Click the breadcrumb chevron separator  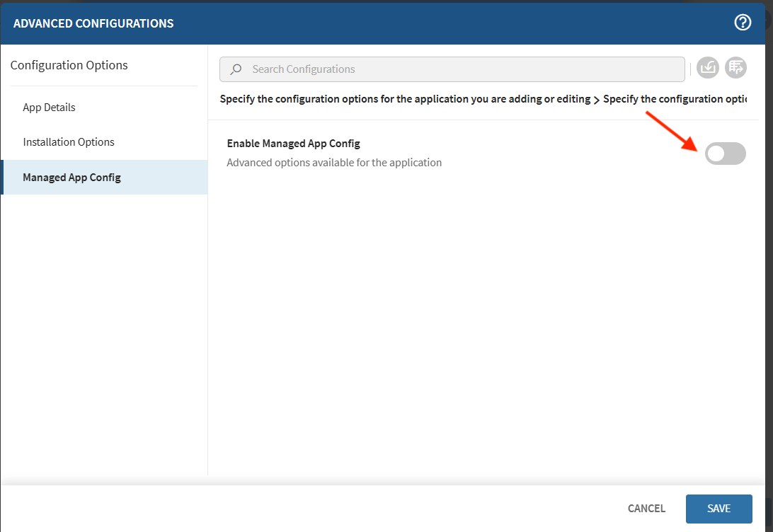pyautogui.click(x=596, y=100)
